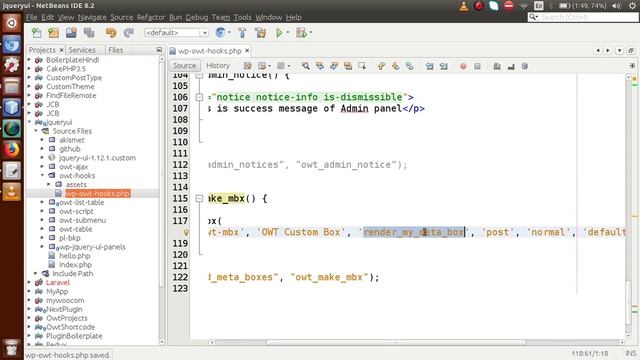Switch to the Files tab
Screen dimensions: 640x360
(x=116, y=50)
